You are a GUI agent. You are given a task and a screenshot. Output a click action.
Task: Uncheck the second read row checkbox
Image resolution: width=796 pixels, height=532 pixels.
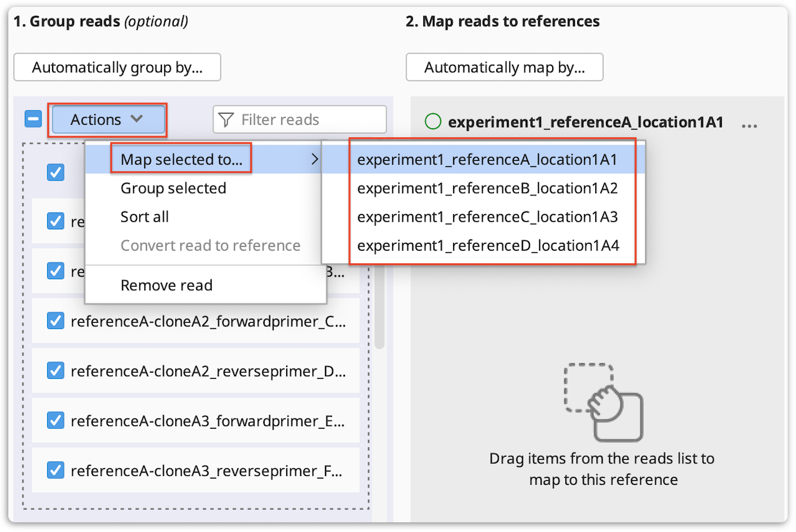point(56,222)
